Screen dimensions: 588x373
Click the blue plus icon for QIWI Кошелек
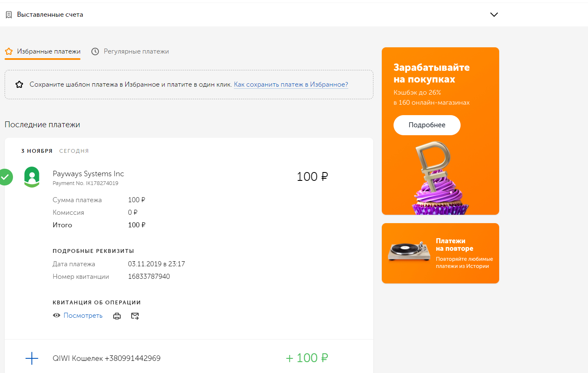[32, 358]
